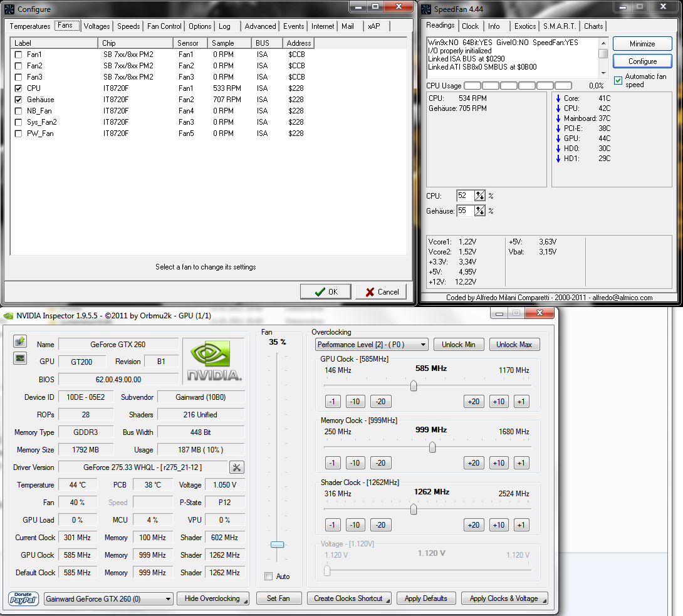Viewport: 683px width, 616px height.
Task: Click the blue arrow beside HD0 temperature
Action: point(558,149)
